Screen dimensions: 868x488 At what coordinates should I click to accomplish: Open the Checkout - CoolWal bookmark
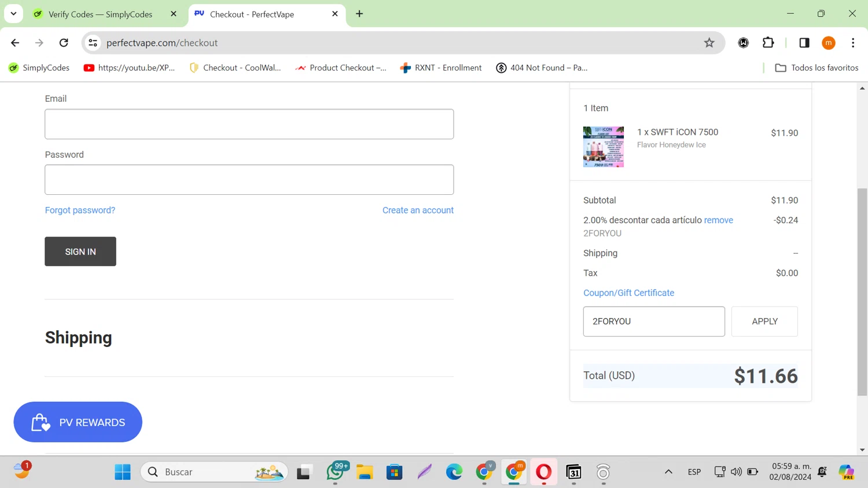235,68
